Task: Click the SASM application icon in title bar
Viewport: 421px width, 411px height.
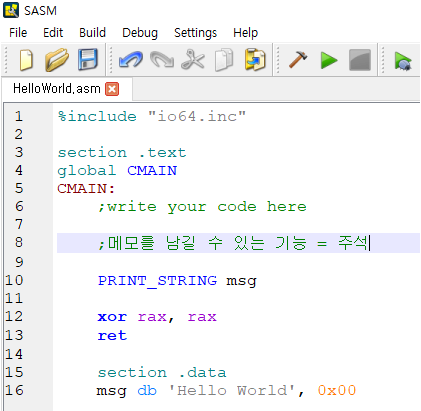Action: click(x=11, y=10)
